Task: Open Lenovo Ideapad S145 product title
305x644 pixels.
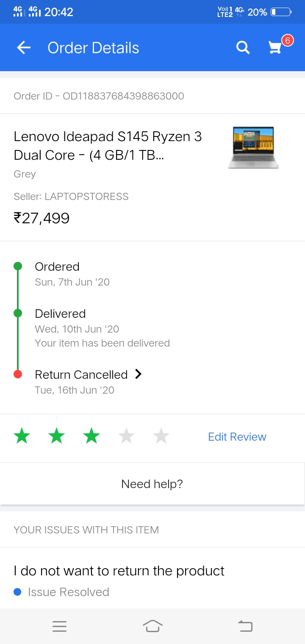Action: click(x=108, y=146)
